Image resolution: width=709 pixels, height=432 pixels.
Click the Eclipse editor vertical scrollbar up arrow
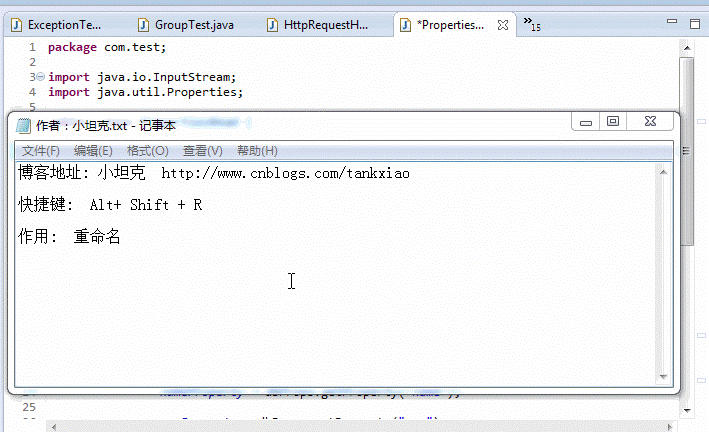[687, 48]
